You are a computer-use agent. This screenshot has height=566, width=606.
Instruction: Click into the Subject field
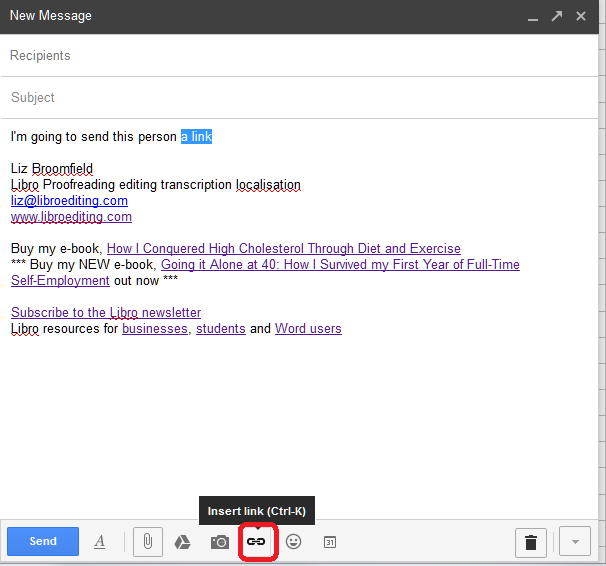click(x=300, y=98)
